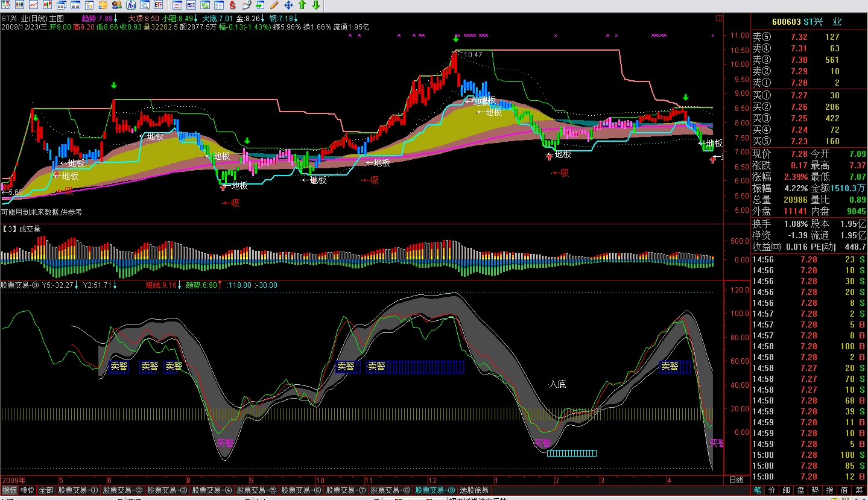
Task: Click the stacked windows toolbar icon
Action: click(61, 5)
